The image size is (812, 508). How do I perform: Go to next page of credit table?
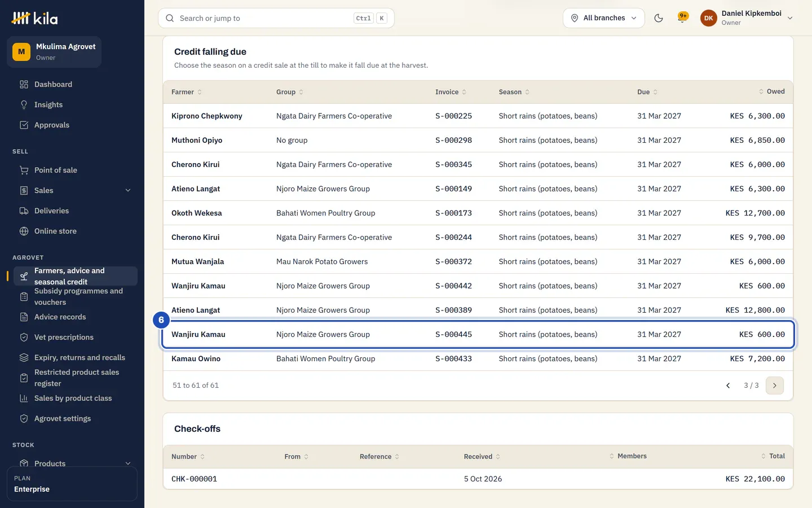coord(775,386)
